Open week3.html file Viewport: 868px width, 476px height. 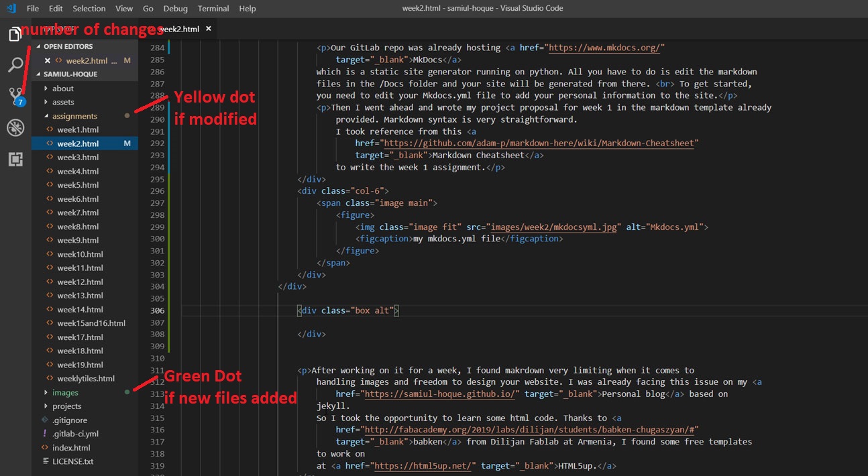click(85, 157)
